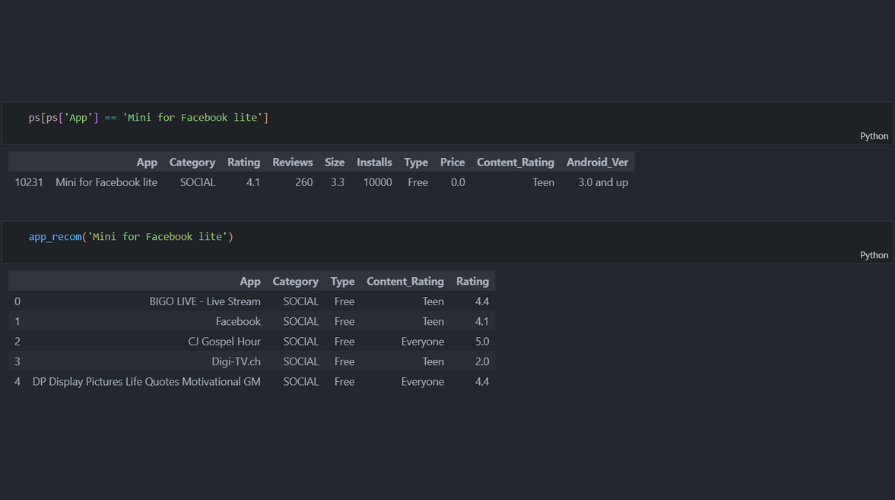Click the 'Content_Rating' header in the first table

pyautogui.click(x=515, y=162)
